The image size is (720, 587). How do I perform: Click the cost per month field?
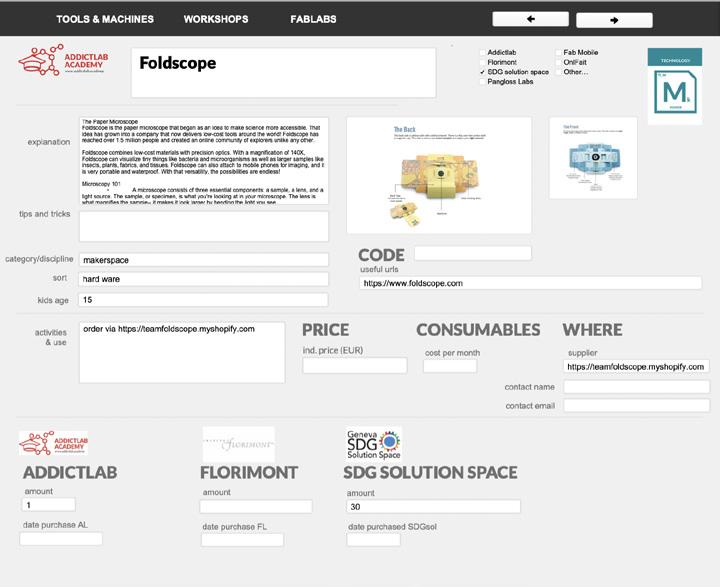coord(450,366)
